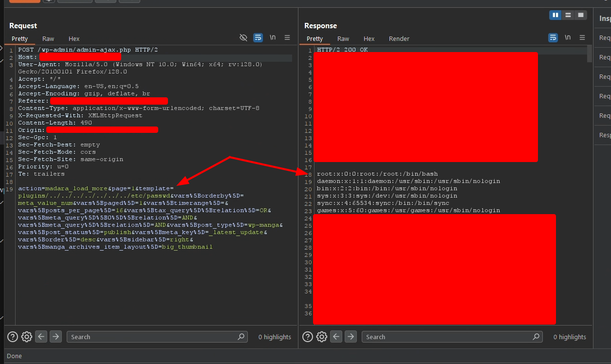
Task: Open the search settings gear below the Request editor
Action: pyautogui.click(x=27, y=336)
